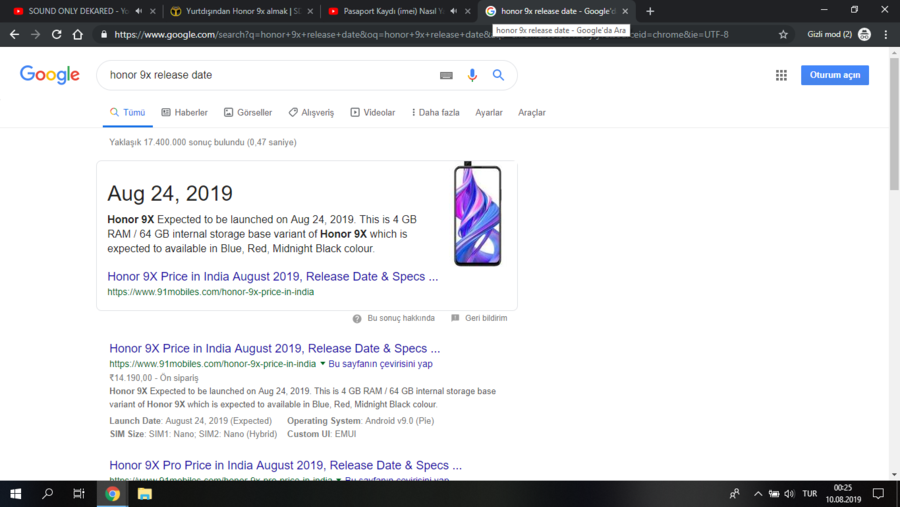Click the result count Yaklaşık 17.400.000 sonuç text

pos(203,142)
